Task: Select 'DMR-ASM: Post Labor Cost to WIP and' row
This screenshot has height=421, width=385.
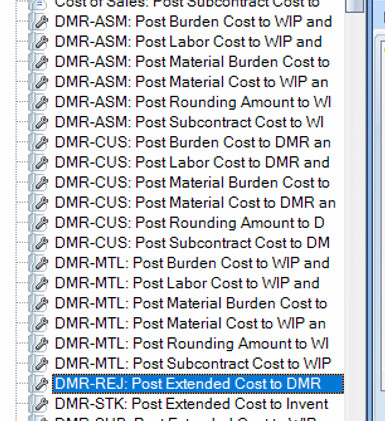Action: (x=188, y=42)
